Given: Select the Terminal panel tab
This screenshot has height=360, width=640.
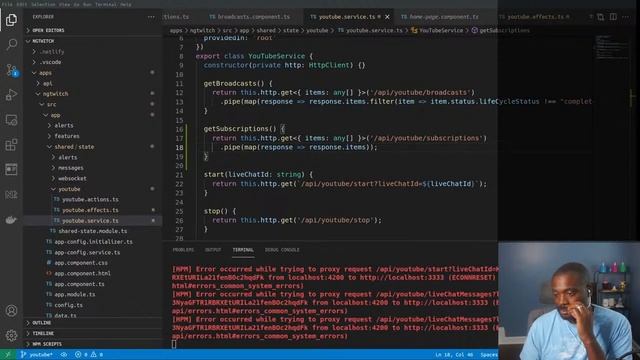Looking at the screenshot, I should (243, 250).
